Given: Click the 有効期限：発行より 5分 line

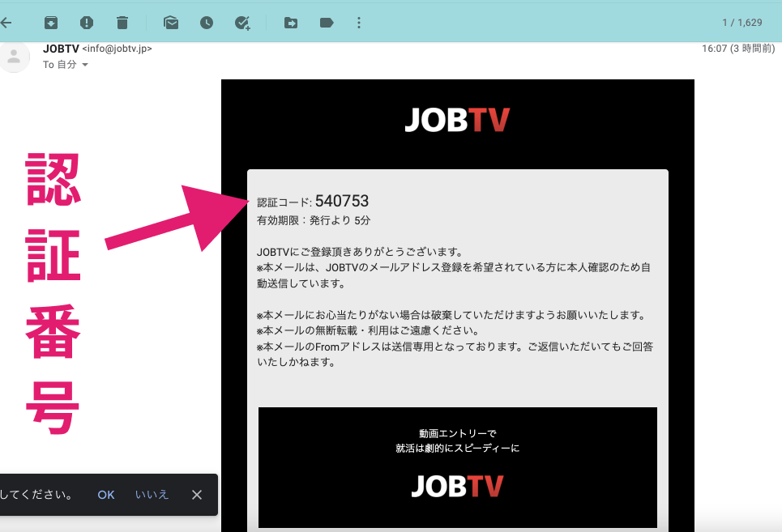Looking at the screenshot, I should (x=314, y=221).
